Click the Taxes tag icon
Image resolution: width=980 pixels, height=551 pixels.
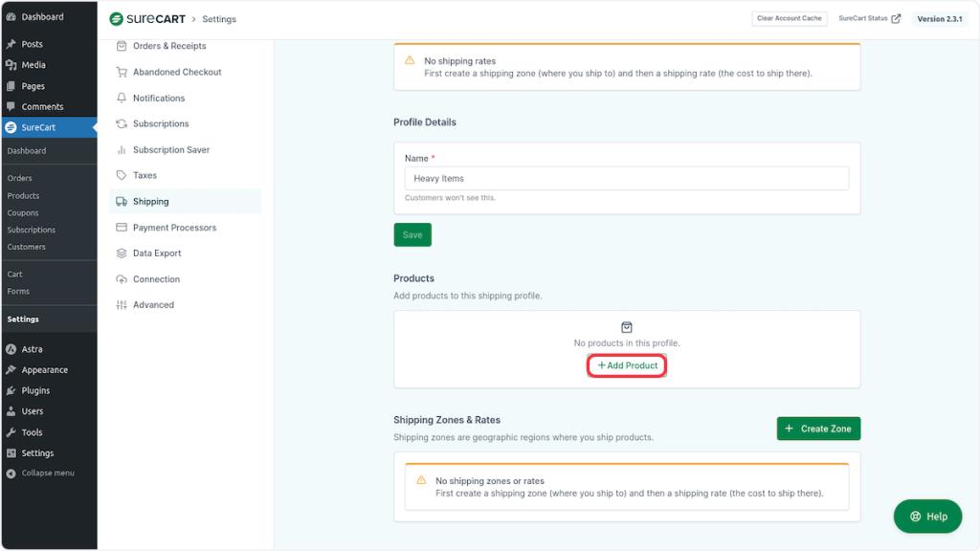122,176
